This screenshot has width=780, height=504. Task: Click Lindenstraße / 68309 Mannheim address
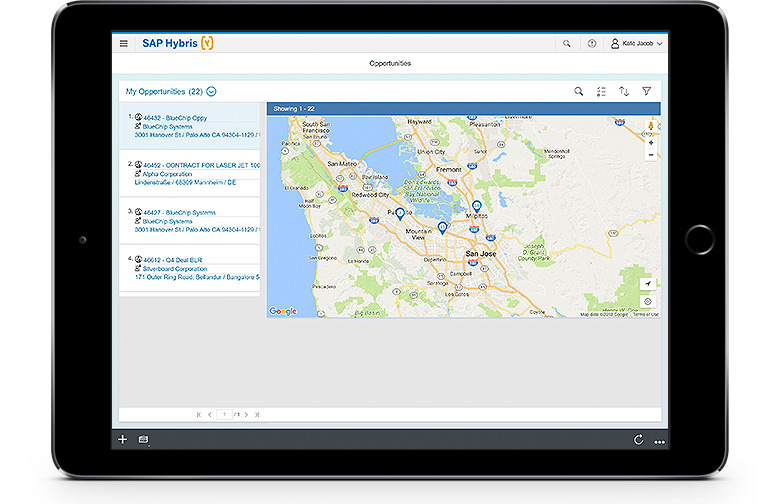coord(186,183)
